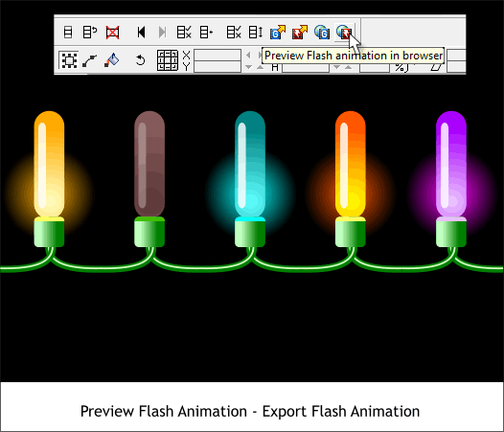The width and height of the screenshot is (504, 432).
Task: Click the 'Preview Flash Animation - Export Flash Animation' caption
Action: [x=250, y=412]
